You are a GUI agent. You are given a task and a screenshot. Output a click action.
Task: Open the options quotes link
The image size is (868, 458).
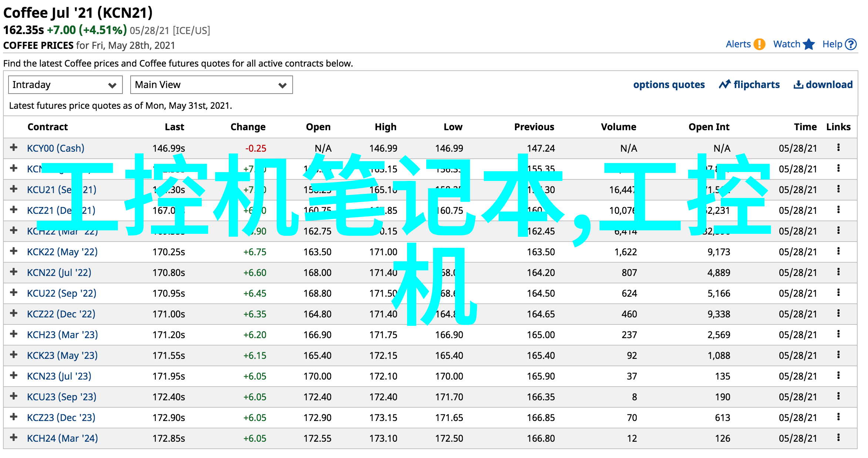coord(669,85)
